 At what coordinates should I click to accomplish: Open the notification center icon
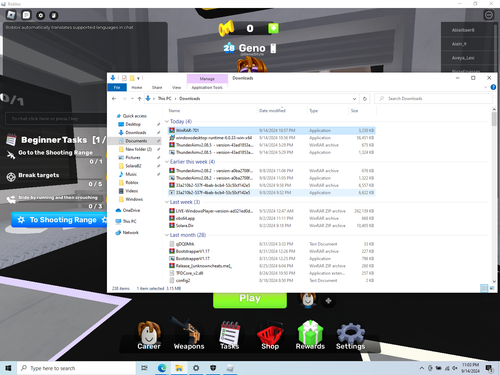(489, 368)
